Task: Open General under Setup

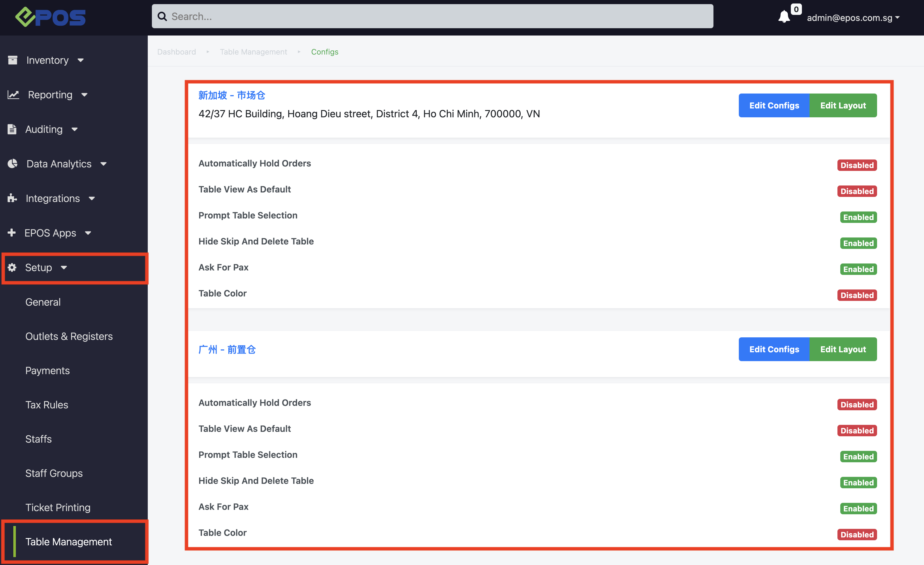Action: pyautogui.click(x=43, y=302)
